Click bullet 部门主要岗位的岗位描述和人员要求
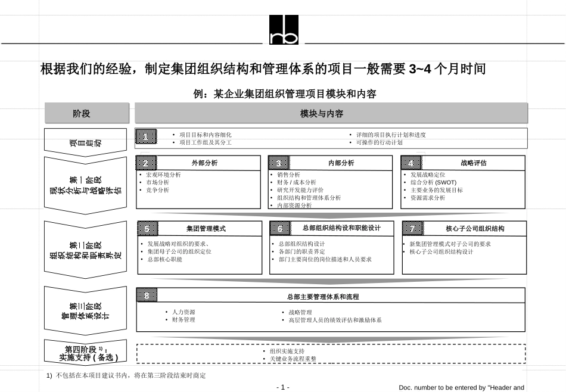 point(325,260)
